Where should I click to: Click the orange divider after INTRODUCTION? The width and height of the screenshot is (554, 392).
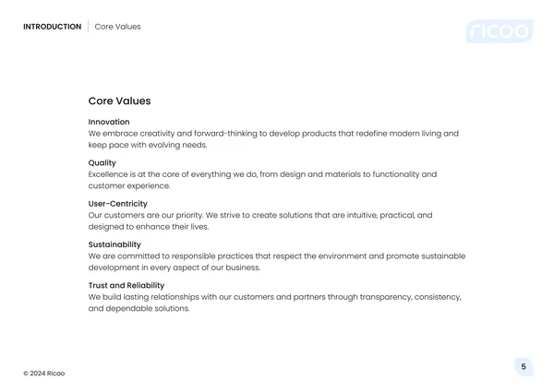point(88,27)
